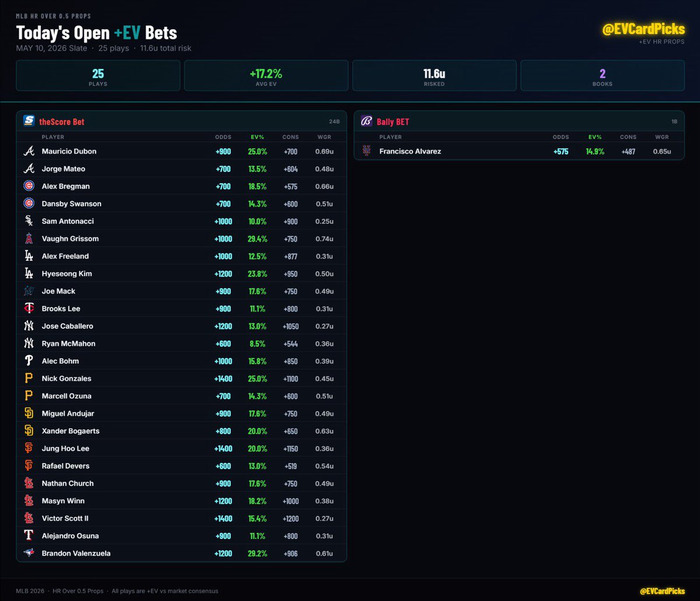Click the +1150 consensus for Jung Hoo Lee
Screen dimensions: 700x601
point(290,448)
